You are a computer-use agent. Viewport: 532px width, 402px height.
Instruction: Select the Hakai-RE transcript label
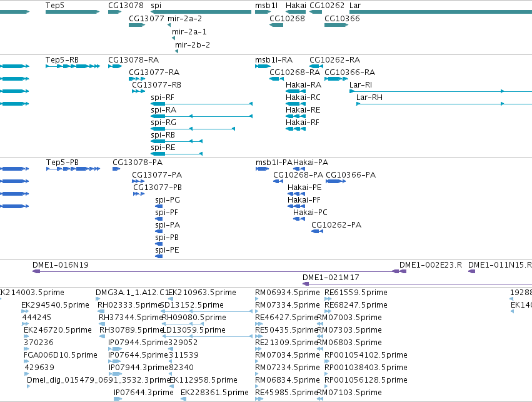303,110
